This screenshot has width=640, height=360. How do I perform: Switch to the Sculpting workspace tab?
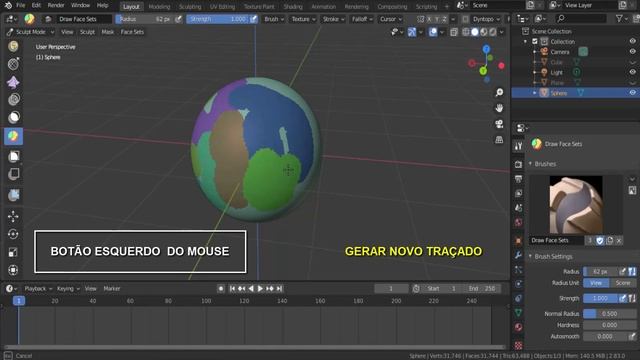pyautogui.click(x=190, y=7)
